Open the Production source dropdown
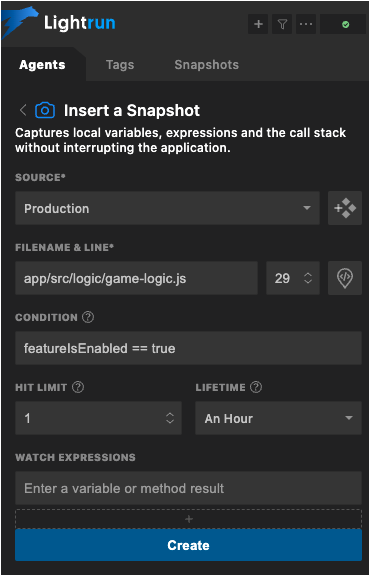 tap(167, 208)
